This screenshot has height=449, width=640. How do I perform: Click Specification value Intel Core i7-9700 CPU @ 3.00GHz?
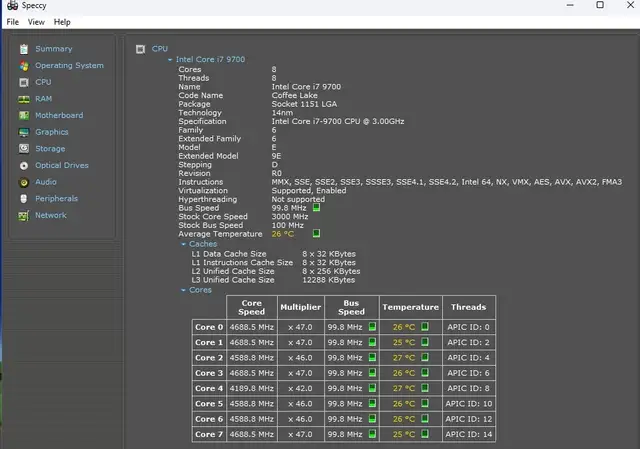pos(338,122)
